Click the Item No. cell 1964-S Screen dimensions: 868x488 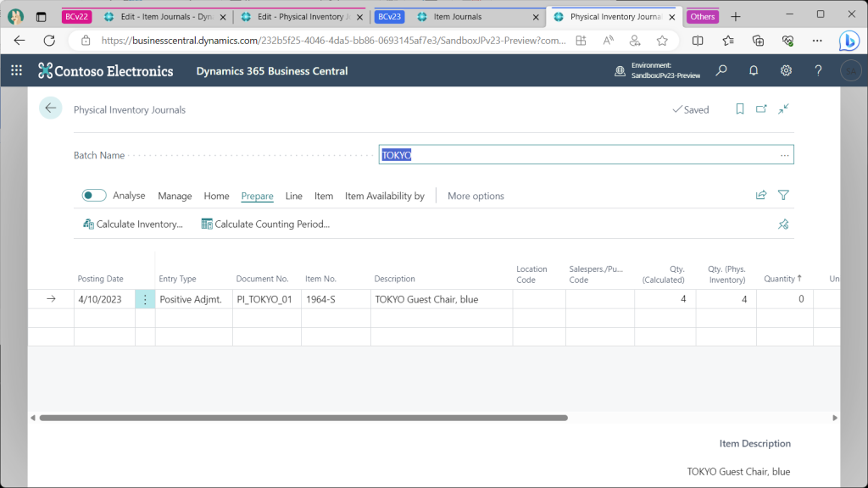point(336,299)
